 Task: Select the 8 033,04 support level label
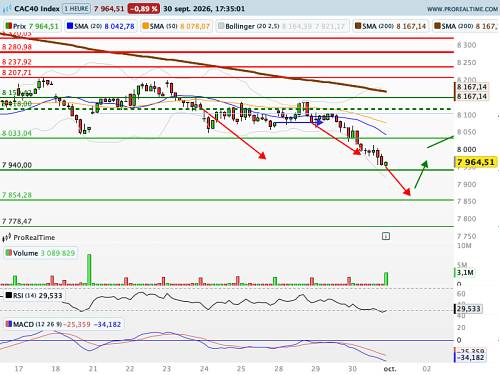(17, 133)
